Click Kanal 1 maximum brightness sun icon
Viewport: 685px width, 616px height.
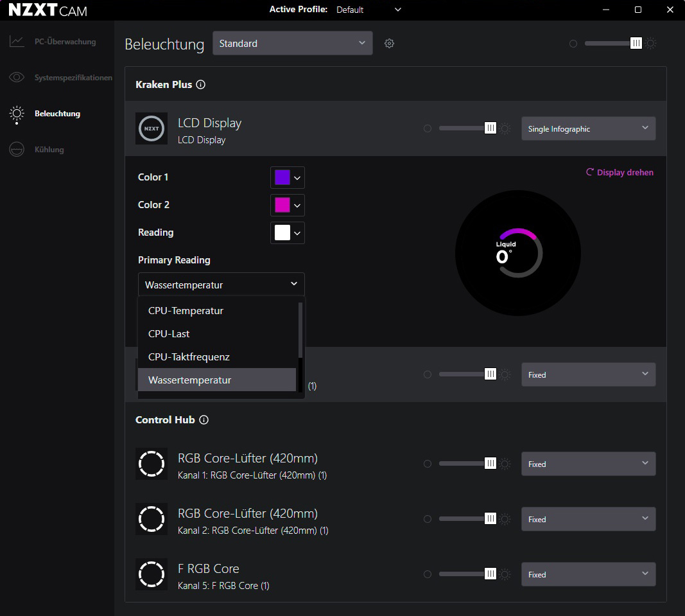pos(505,464)
